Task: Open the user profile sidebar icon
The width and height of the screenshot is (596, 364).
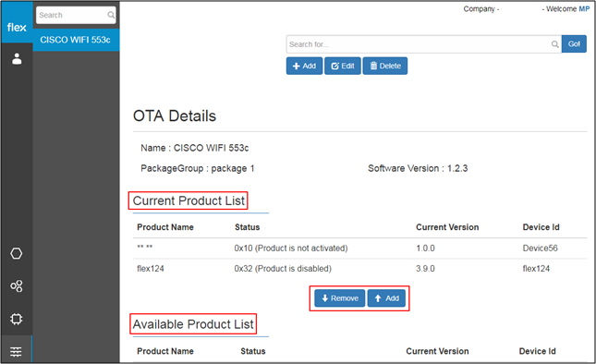Action: 17,59
